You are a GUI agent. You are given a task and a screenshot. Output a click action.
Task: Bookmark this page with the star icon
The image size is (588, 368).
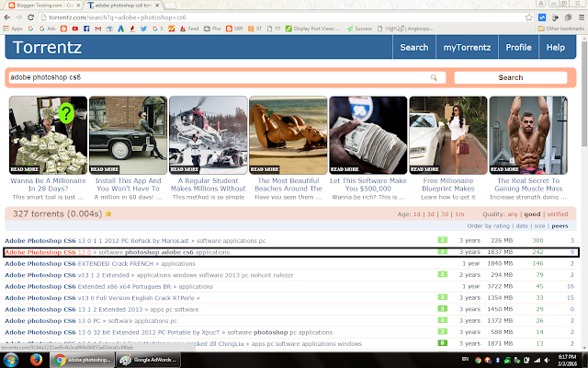529,17
